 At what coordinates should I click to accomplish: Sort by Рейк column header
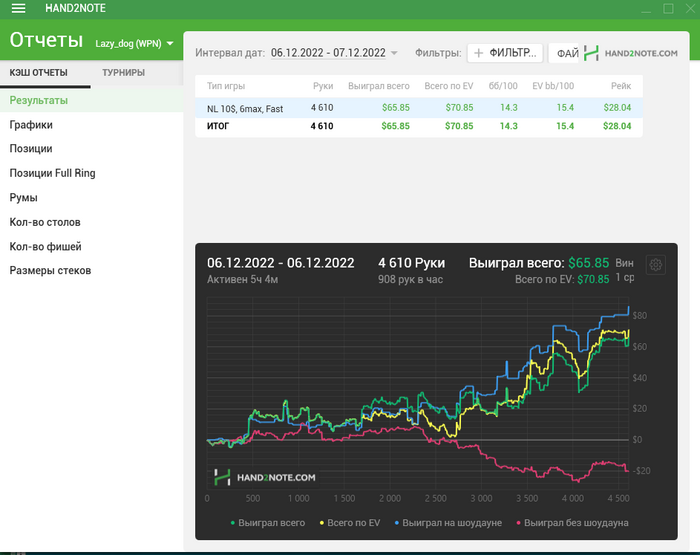tap(621, 86)
